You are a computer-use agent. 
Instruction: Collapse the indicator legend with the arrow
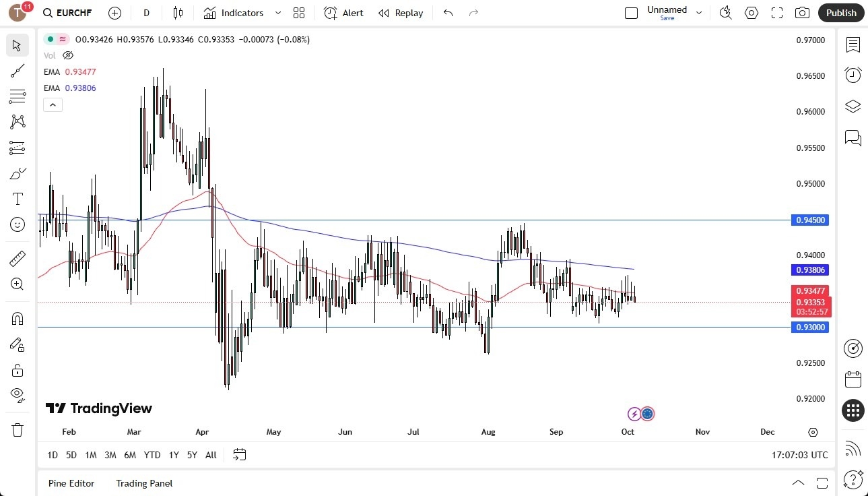pos(53,104)
